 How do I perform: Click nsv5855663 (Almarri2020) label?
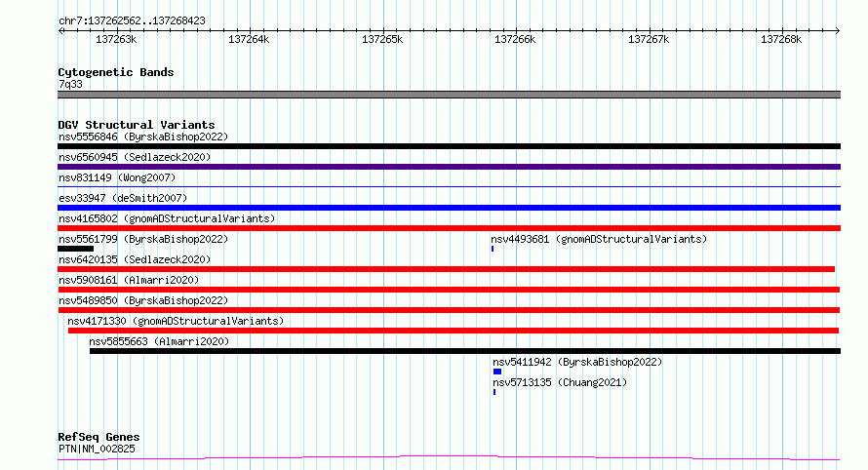(159, 341)
